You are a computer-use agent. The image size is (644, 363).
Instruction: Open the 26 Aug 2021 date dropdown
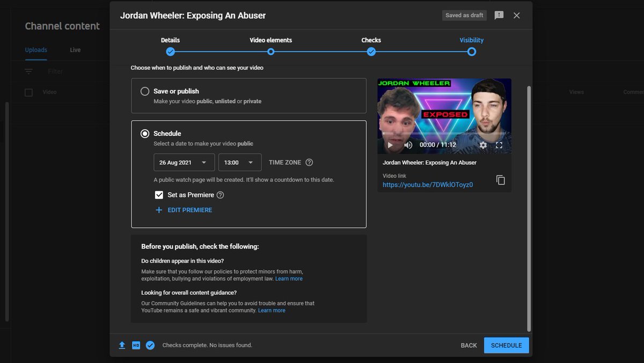(184, 163)
